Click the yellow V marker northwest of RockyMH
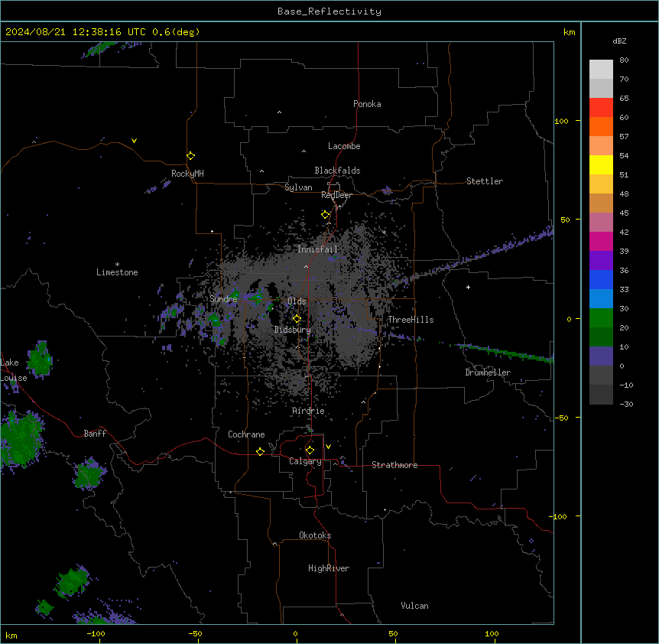Screen dimensions: 659x644 [134, 141]
